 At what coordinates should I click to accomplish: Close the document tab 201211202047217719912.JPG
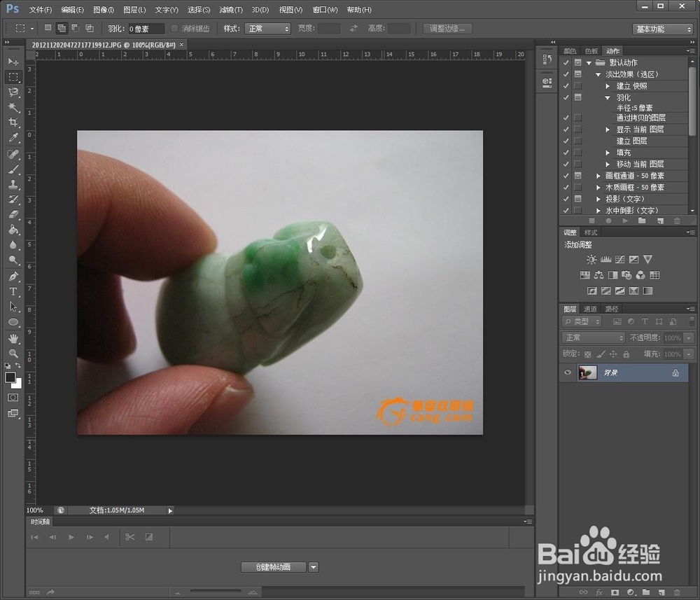(181, 45)
